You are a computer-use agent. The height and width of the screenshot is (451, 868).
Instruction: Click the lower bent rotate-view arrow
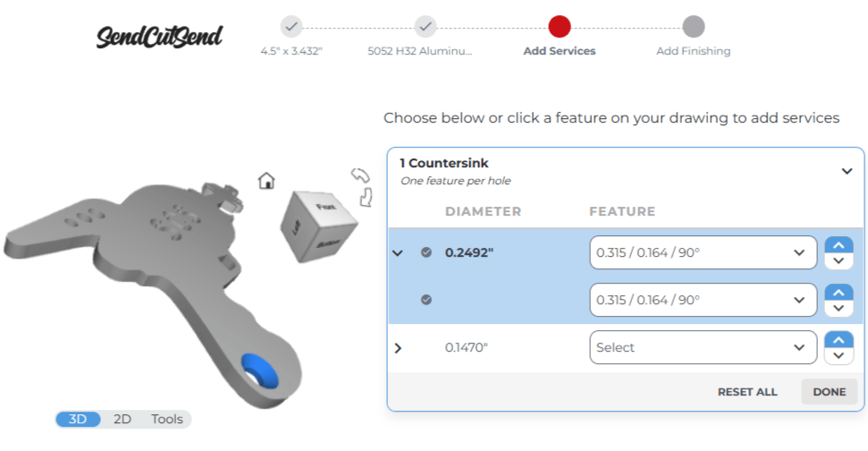[366, 197]
